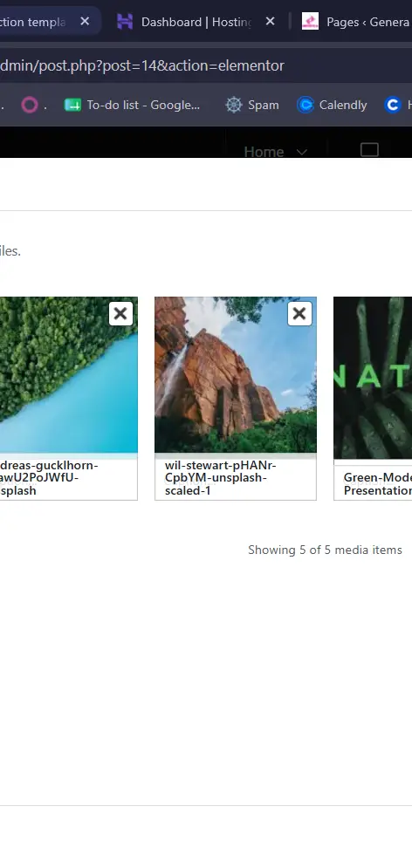Remove the andreas-gucklhorn image with its X

pos(120,314)
